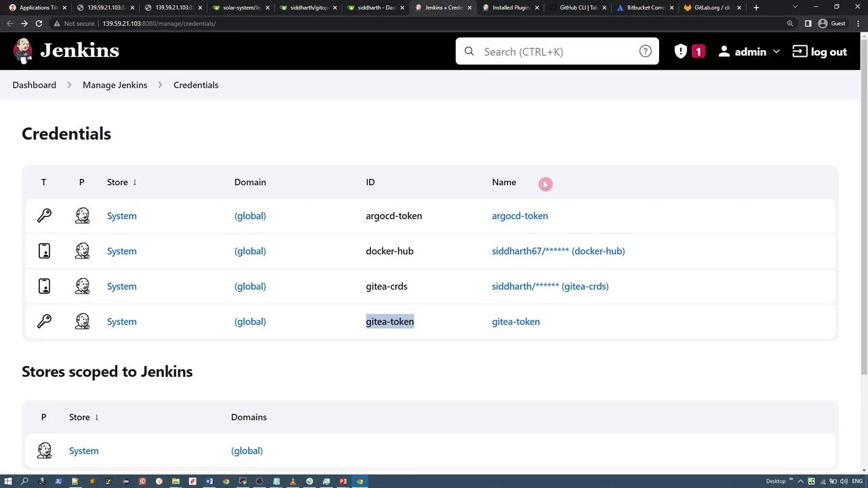This screenshot has height=488, width=868.
Task: Switch to the Installed Plugins browser tab
Action: tap(510, 7)
